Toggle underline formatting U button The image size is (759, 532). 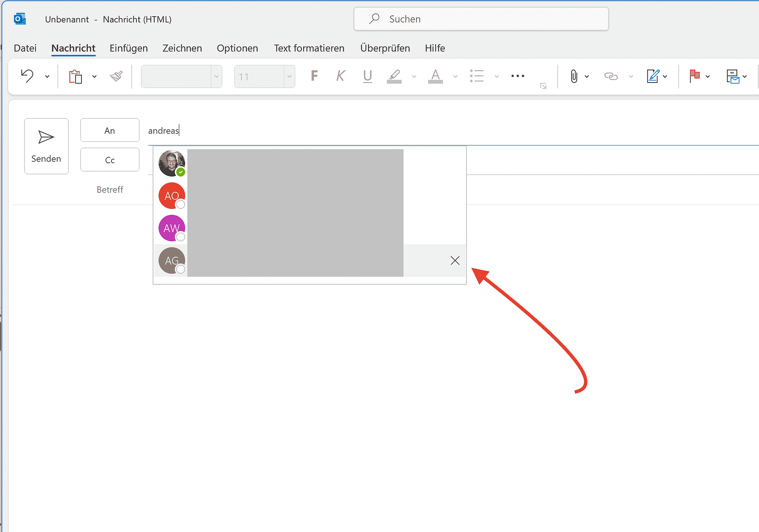click(367, 76)
